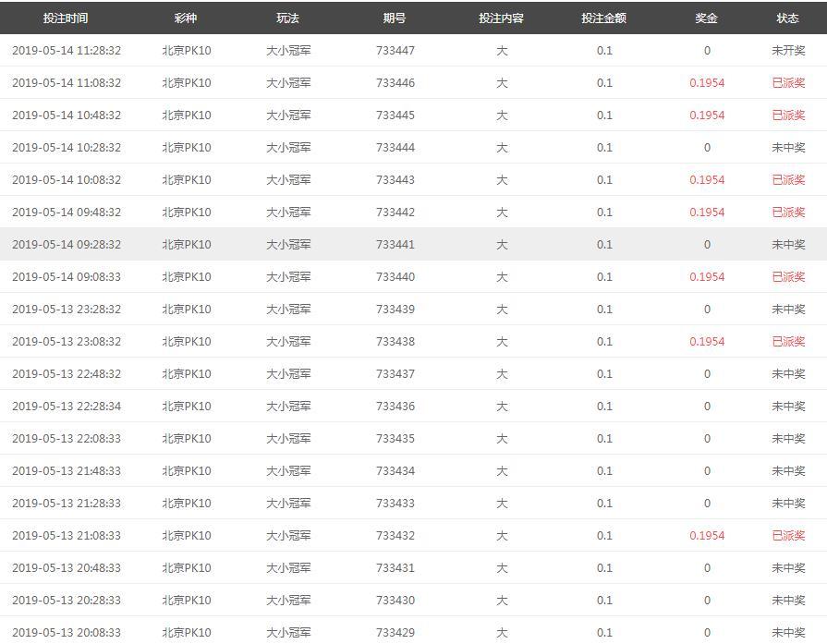Select the highlighted row for period 733441
827x644 pixels.
pos(395,245)
